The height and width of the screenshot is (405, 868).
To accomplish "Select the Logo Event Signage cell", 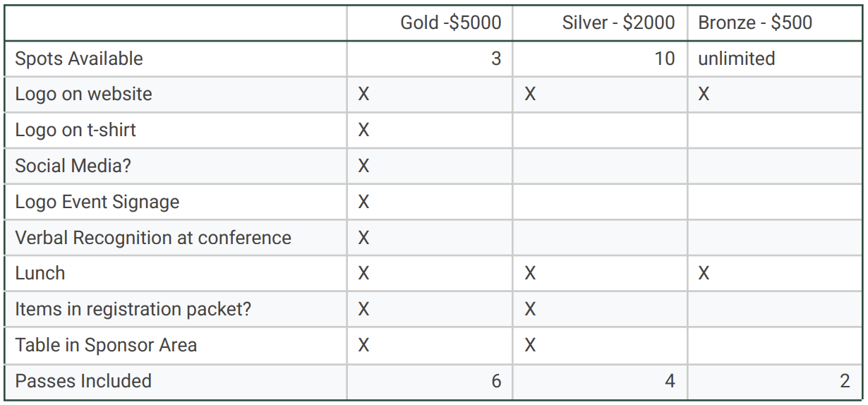I will pos(97,202).
